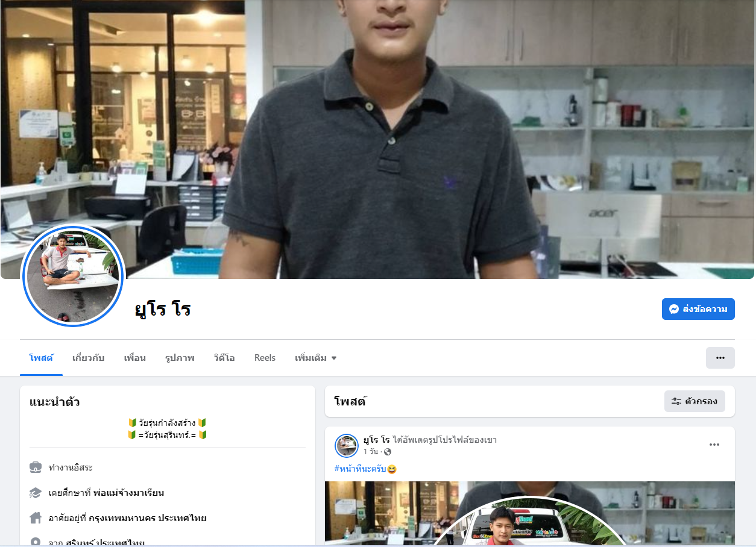The width and height of the screenshot is (756, 547).
Task: Click the วัยรุ่นกำลังสร้าง bio line
Action: pos(168,423)
